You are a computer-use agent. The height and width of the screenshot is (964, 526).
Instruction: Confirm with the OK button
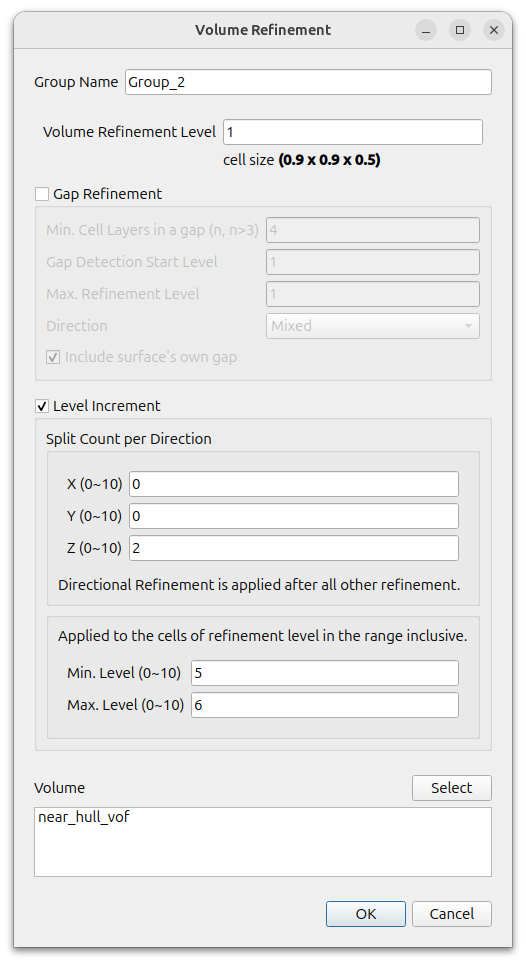pyautogui.click(x=366, y=914)
